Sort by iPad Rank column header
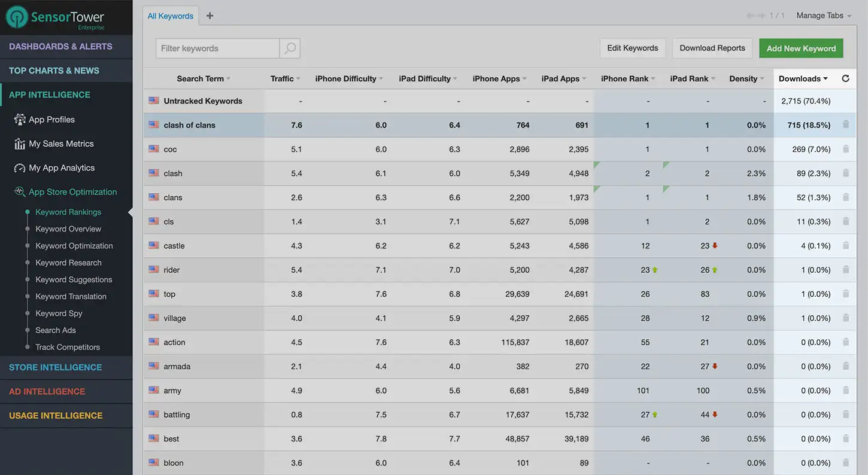868x475 pixels. (693, 78)
